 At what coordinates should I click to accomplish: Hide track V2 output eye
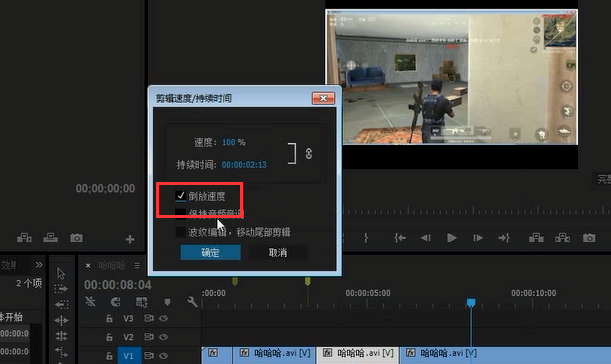point(164,337)
